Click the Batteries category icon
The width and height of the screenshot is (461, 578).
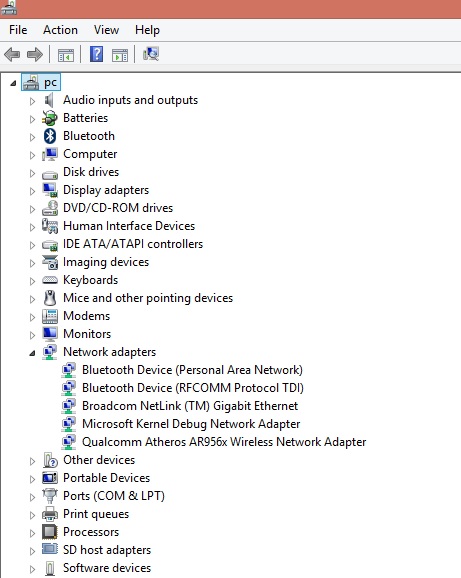pos(50,118)
